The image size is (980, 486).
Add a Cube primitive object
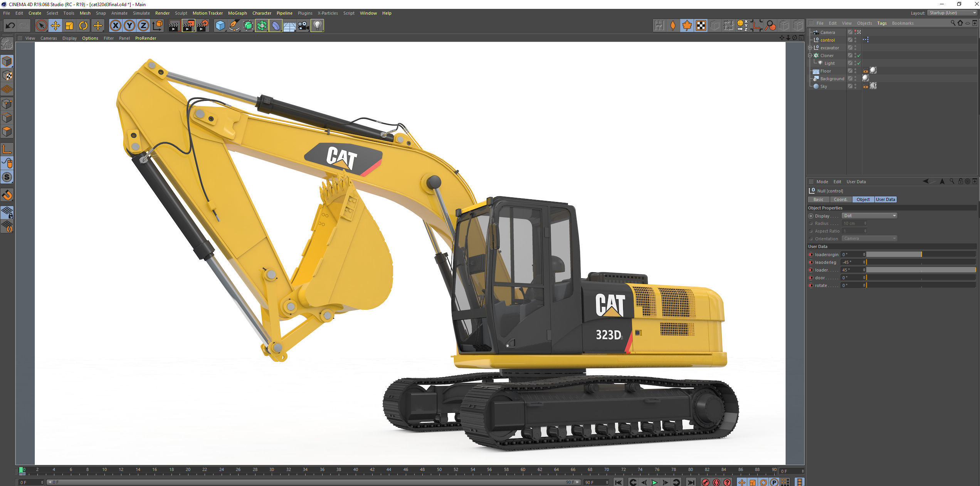tap(220, 26)
